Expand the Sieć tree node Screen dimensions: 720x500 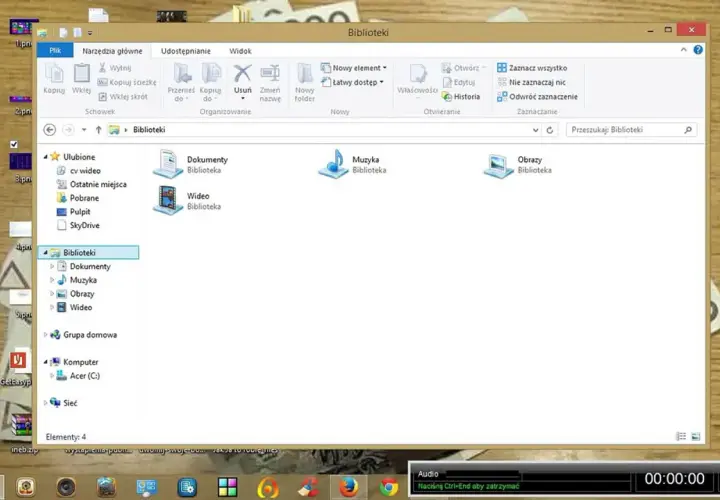[x=45, y=403]
